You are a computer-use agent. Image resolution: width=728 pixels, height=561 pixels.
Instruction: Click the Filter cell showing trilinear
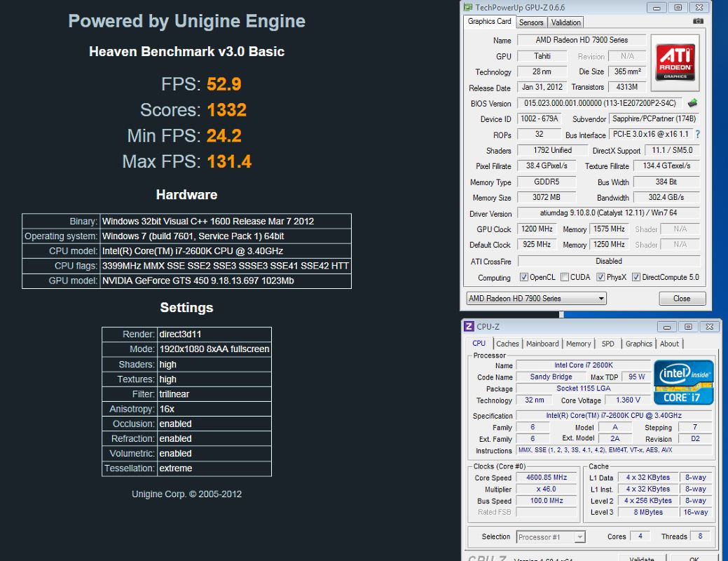214,394
